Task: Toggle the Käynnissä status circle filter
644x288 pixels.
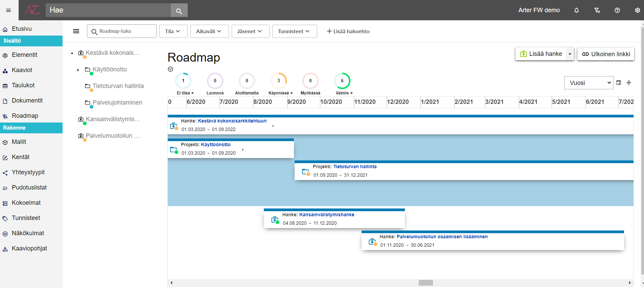Action: coord(278,81)
